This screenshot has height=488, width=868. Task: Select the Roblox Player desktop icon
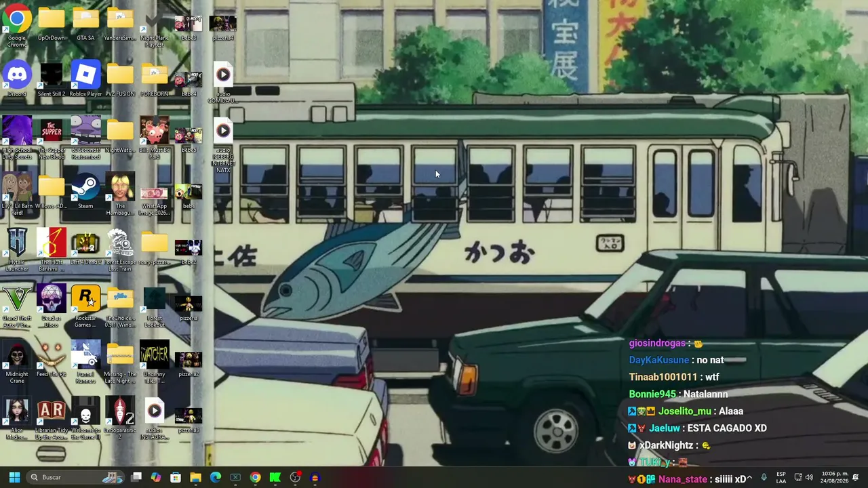click(x=85, y=79)
